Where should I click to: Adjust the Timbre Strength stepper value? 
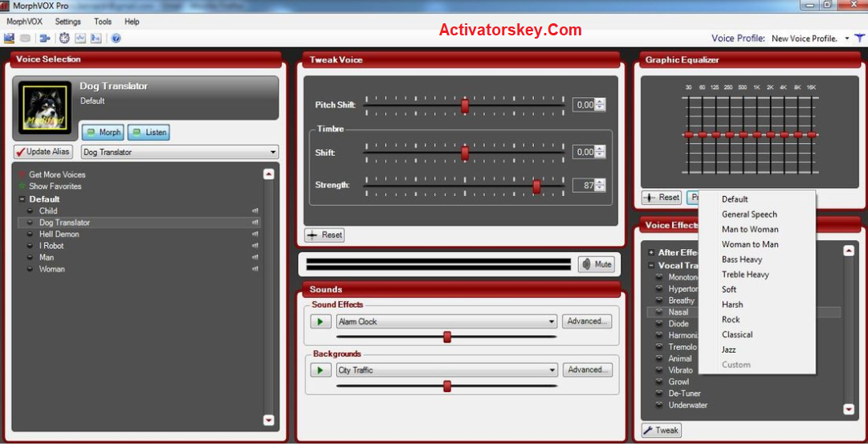click(x=600, y=186)
